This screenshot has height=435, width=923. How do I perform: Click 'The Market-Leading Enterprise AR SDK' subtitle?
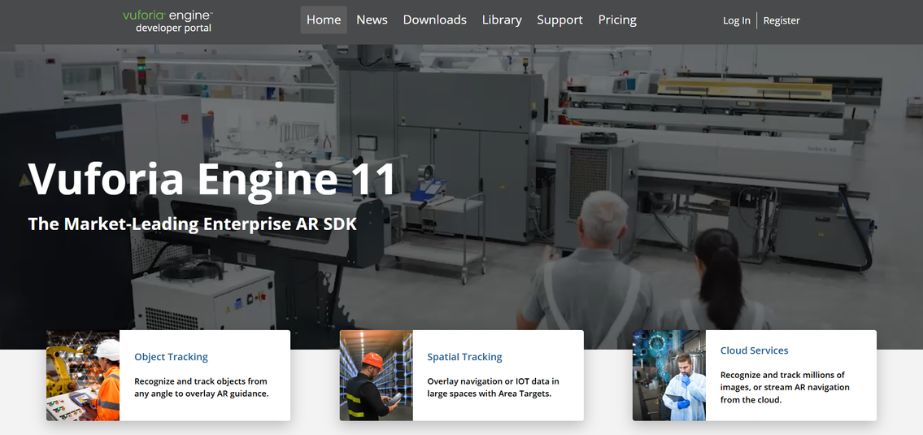pos(192,224)
